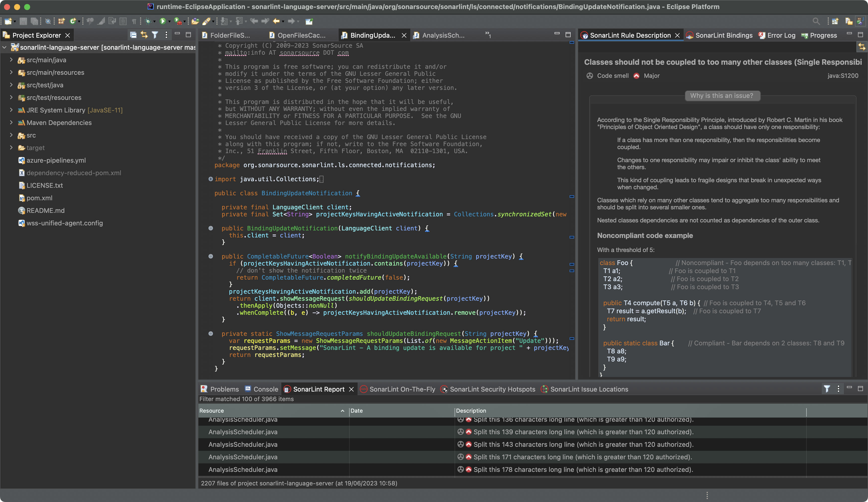The image size is (868, 502).
Task: Toggle Word Wrap in the toolbar
Action: (112, 21)
